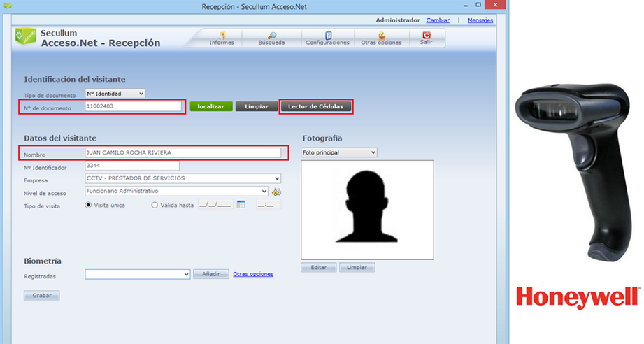The image size is (644, 344).
Task: Expand the Empresa dropdown list
Action: pyautogui.click(x=183, y=178)
